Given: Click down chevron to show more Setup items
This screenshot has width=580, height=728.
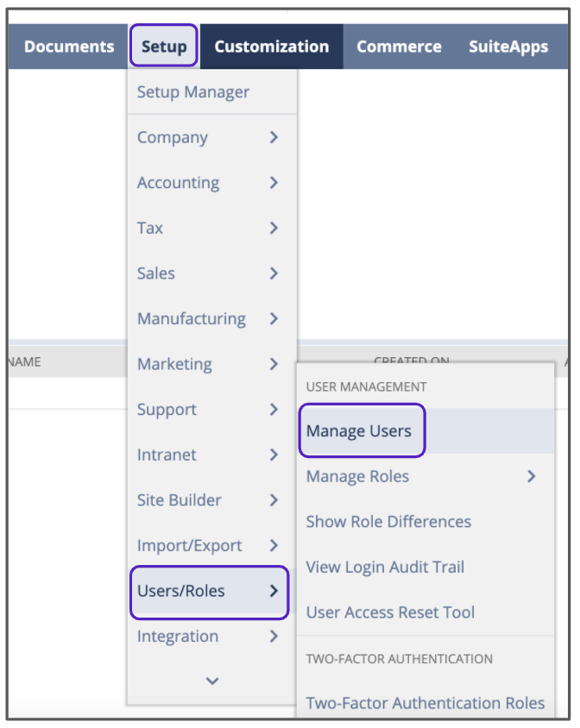Looking at the screenshot, I should 212,681.
